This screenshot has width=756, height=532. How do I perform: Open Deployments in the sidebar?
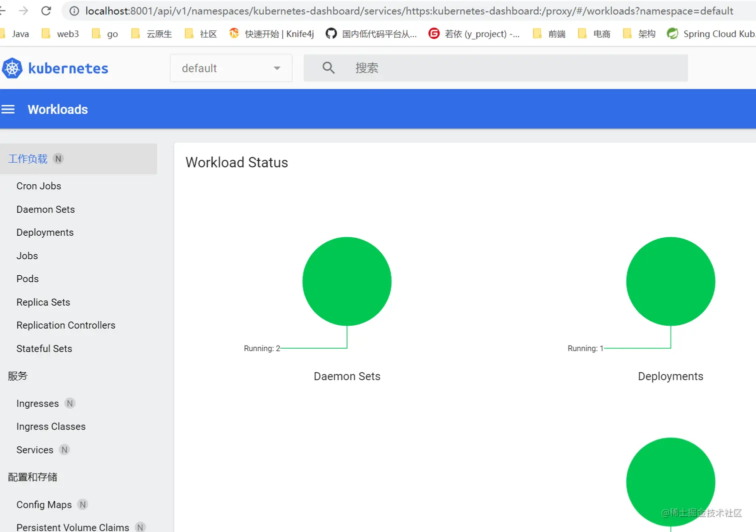click(x=45, y=232)
